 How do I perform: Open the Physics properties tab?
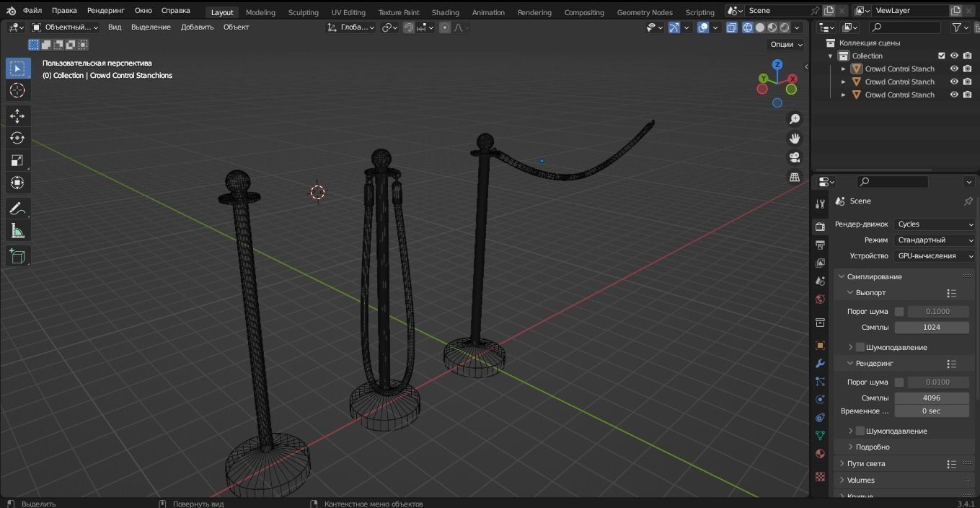coord(820,400)
